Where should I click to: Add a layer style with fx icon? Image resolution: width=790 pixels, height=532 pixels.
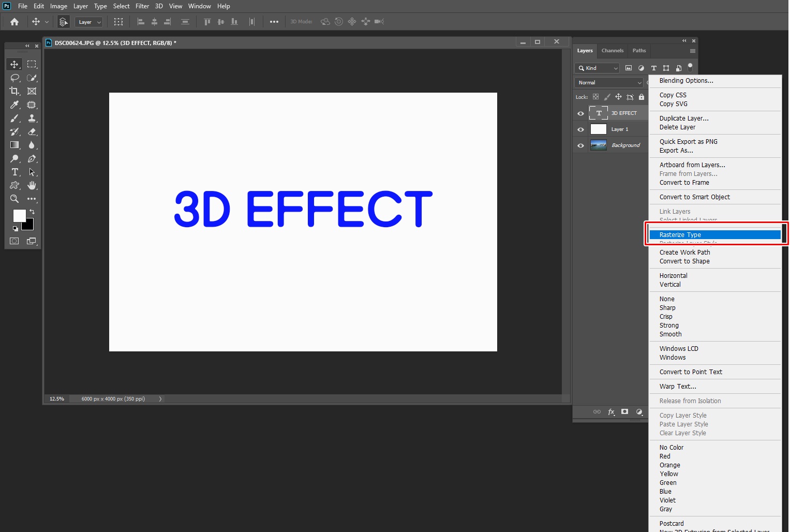pyautogui.click(x=611, y=412)
